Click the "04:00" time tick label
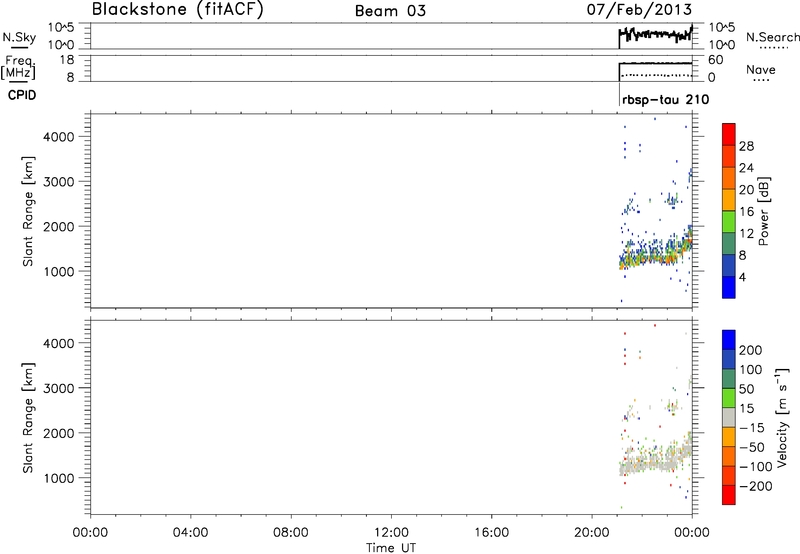This screenshot has width=800, height=554. pyautogui.click(x=190, y=533)
